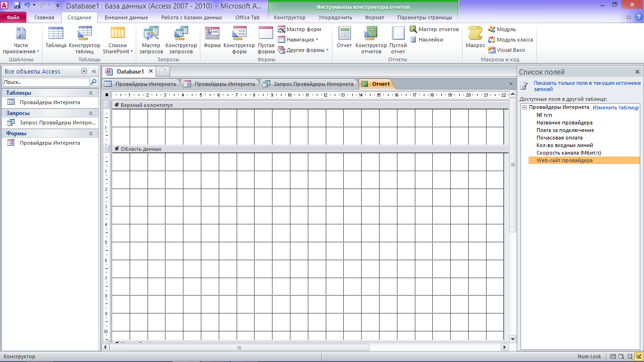Screen dimensions: 644x362
Task: Create an Отчет from ribbon
Action: [344, 38]
